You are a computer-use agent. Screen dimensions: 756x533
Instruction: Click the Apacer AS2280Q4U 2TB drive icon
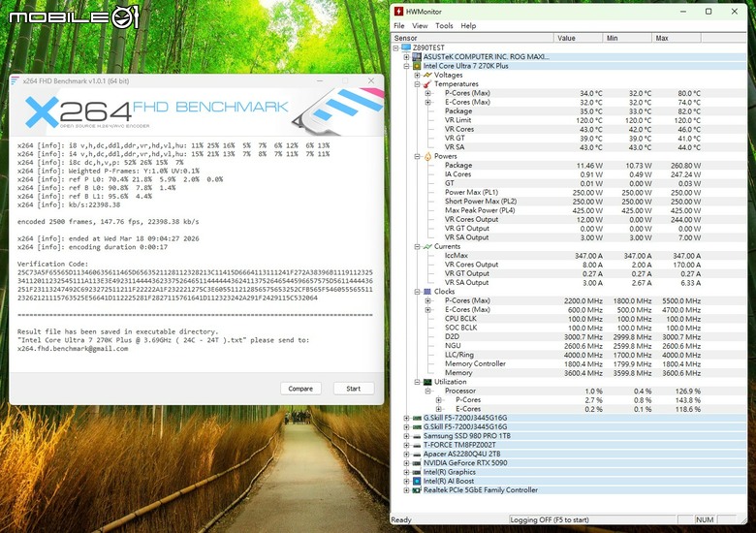(417, 454)
